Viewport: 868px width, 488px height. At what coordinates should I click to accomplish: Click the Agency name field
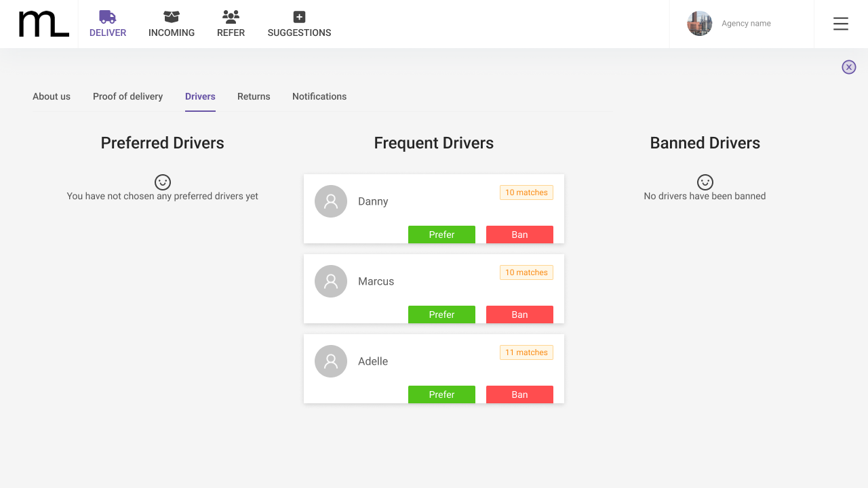[x=746, y=23]
